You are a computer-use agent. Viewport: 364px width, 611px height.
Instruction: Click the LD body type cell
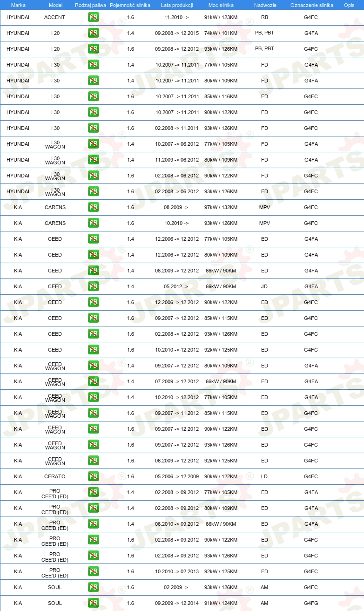pyautogui.click(x=264, y=476)
